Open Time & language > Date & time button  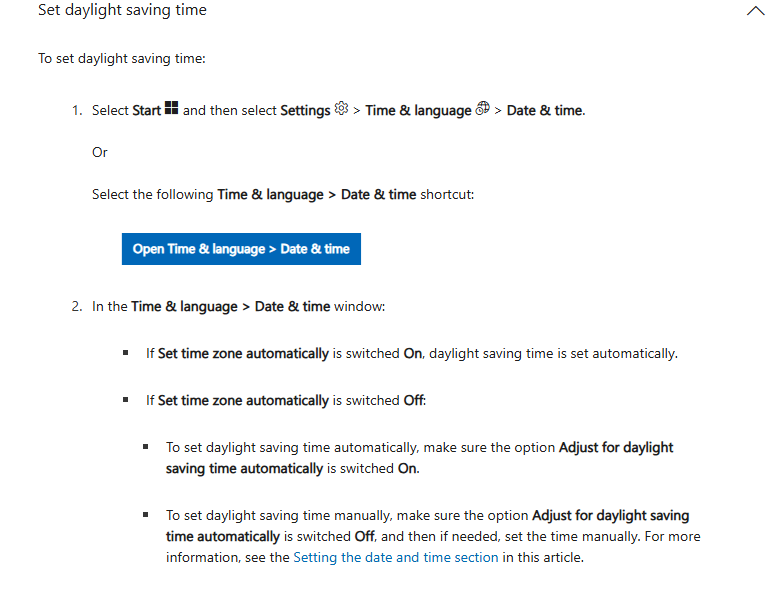241,249
